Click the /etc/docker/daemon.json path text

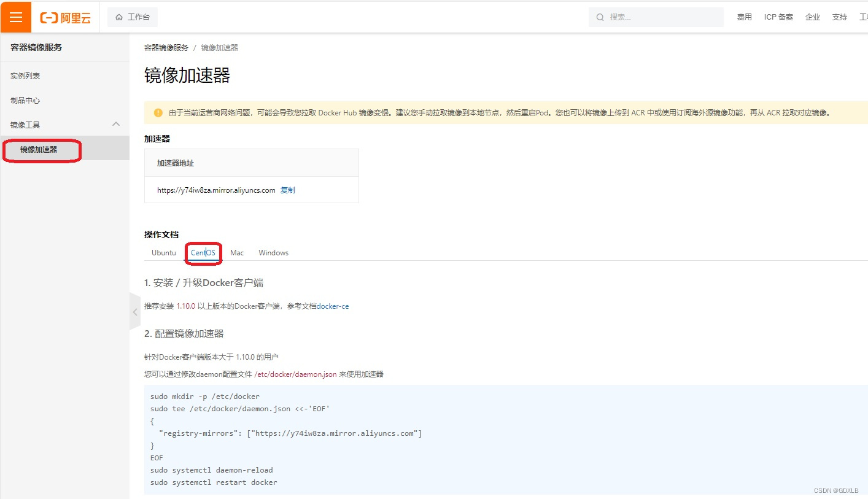[x=295, y=374]
